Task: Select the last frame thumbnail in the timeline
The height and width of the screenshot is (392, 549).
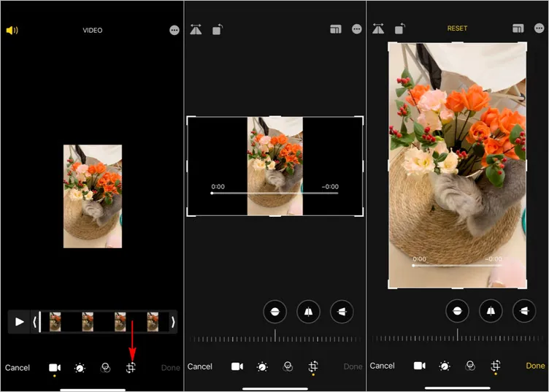Action: tap(153, 322)
